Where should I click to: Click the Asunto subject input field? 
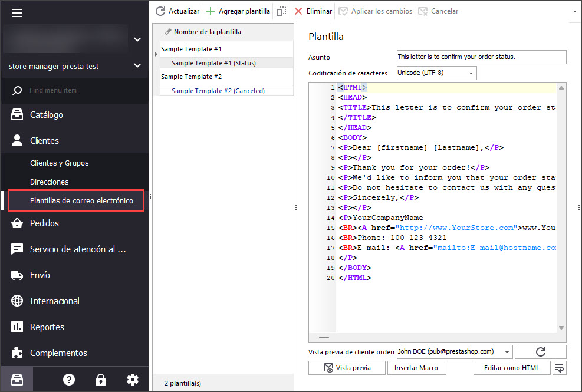pyautogui.click(x=481, y=57)
